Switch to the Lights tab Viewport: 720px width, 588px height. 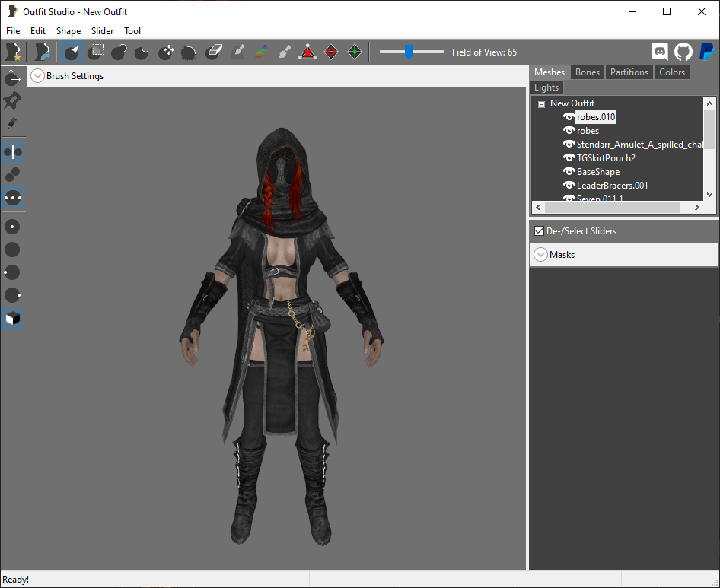pos(546,87)
